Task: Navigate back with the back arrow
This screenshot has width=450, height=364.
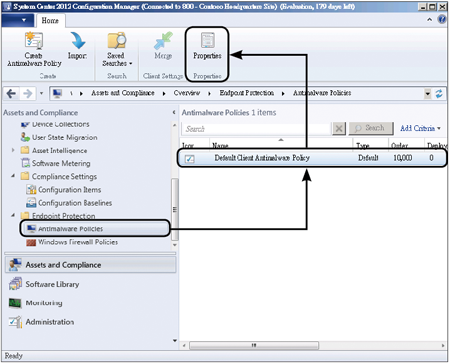Action: click(11, 94)
